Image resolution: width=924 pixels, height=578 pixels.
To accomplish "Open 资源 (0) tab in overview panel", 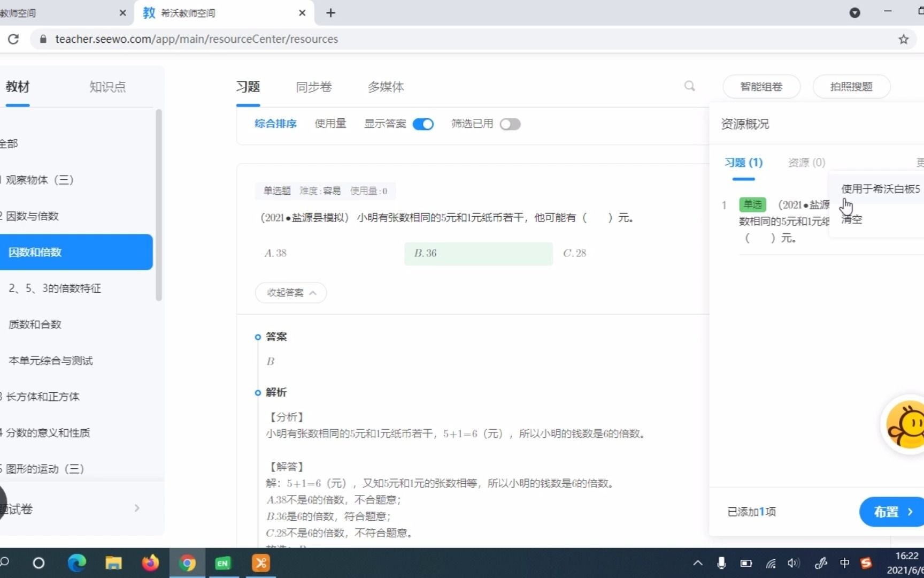I will [x=806, y=163].
